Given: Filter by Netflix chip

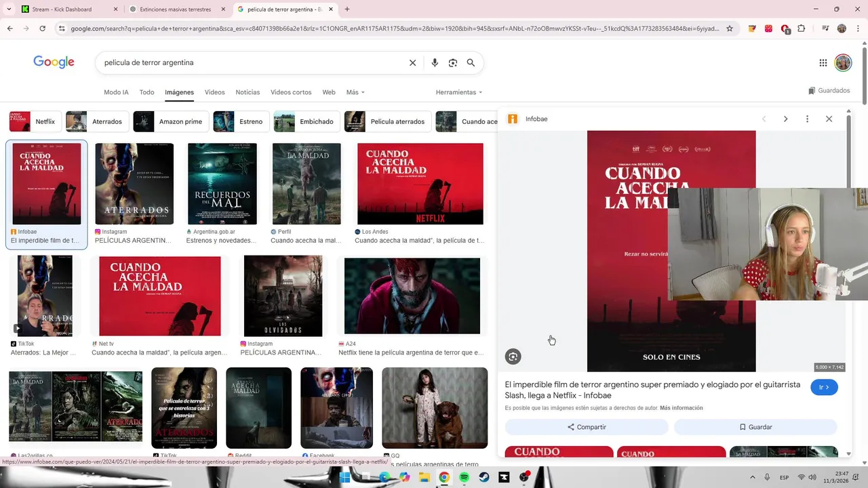Looking at the screenshot, I should [35, 121].
